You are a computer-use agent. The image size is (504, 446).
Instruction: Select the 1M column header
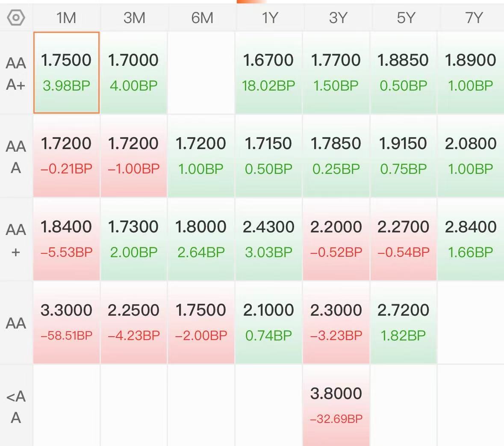click(66, 18)
